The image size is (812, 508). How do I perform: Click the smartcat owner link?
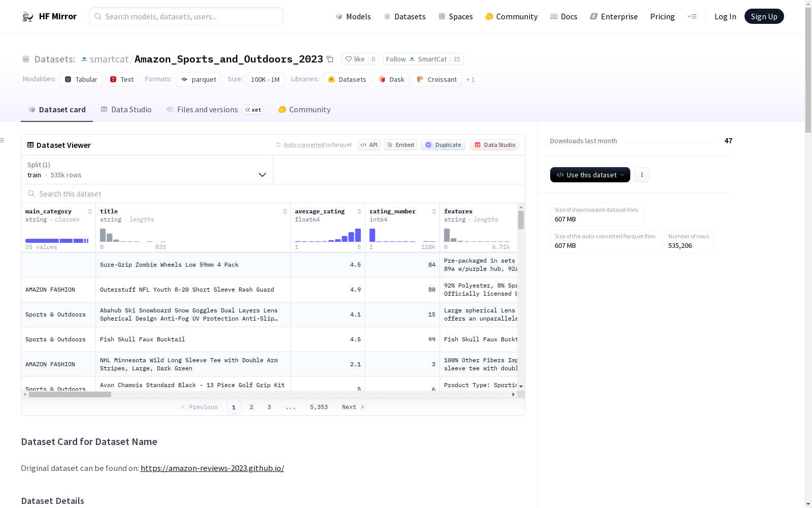(x=109, y=59)
